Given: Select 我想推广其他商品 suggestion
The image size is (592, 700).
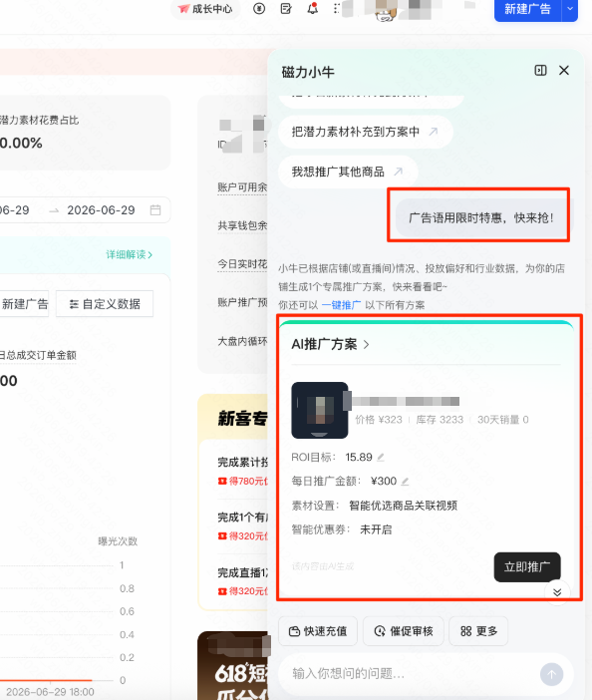Looking at the screenshot, I should point(348,172).
